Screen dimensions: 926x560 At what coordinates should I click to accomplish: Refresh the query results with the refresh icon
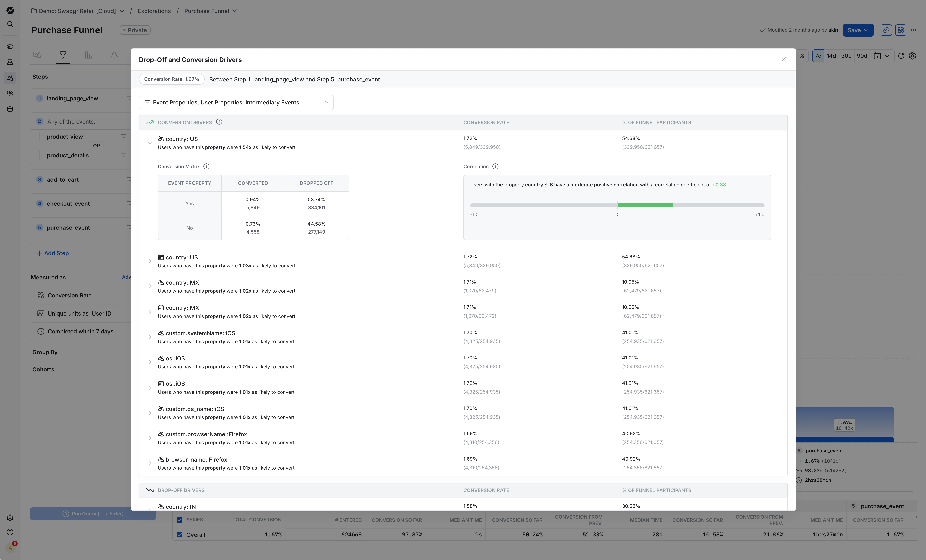pyautogui.click(x=901, y=56)
